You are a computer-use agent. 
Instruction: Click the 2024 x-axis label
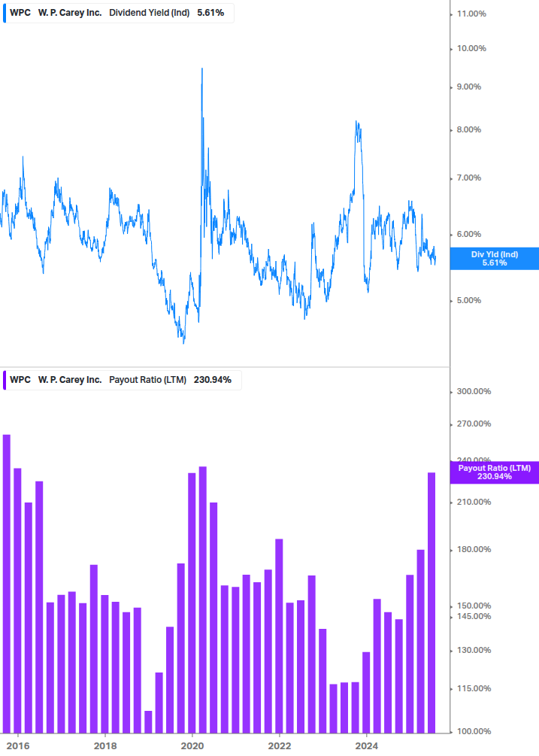pos(367,746)
